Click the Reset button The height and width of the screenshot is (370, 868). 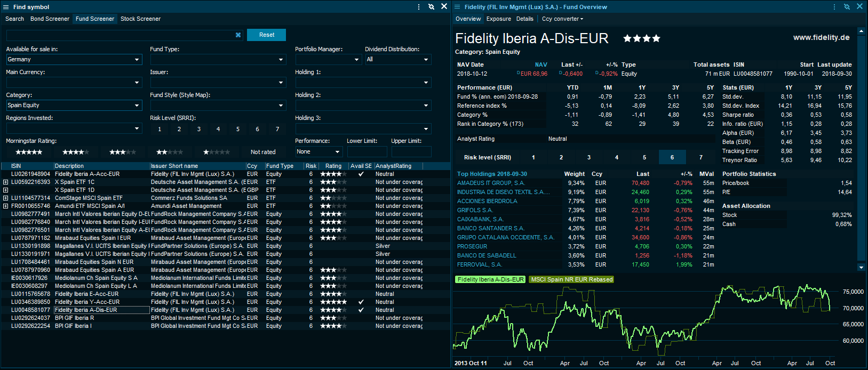pyautogui.click(x=267, y=35)
